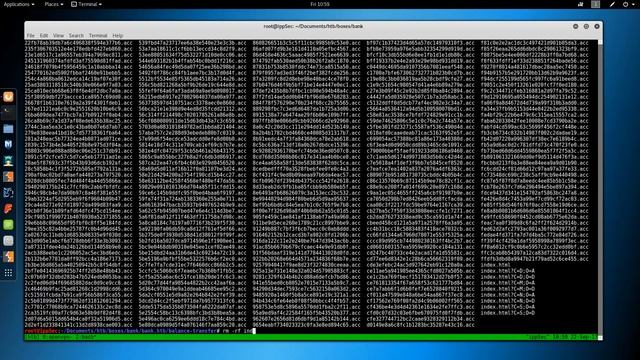This screenshot has height=360, width=640.
Task: Open the terminal window's Terminal menu
Action: click(98, 36)
